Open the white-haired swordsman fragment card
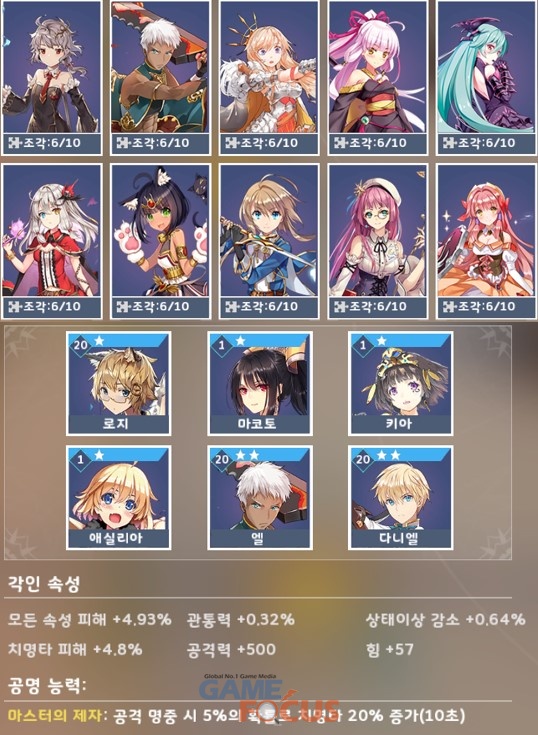 pyautogui.click(x=160, y=77)
